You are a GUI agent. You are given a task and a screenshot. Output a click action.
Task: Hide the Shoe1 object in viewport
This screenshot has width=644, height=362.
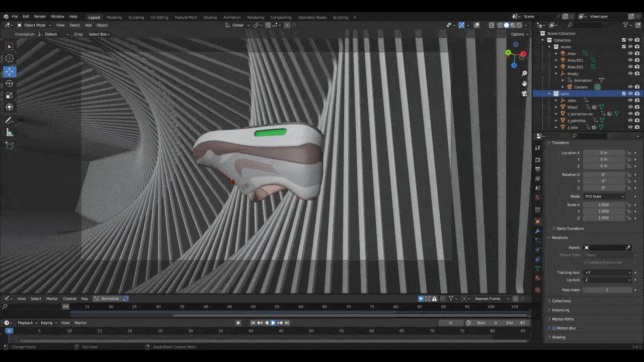click(630, 107)
